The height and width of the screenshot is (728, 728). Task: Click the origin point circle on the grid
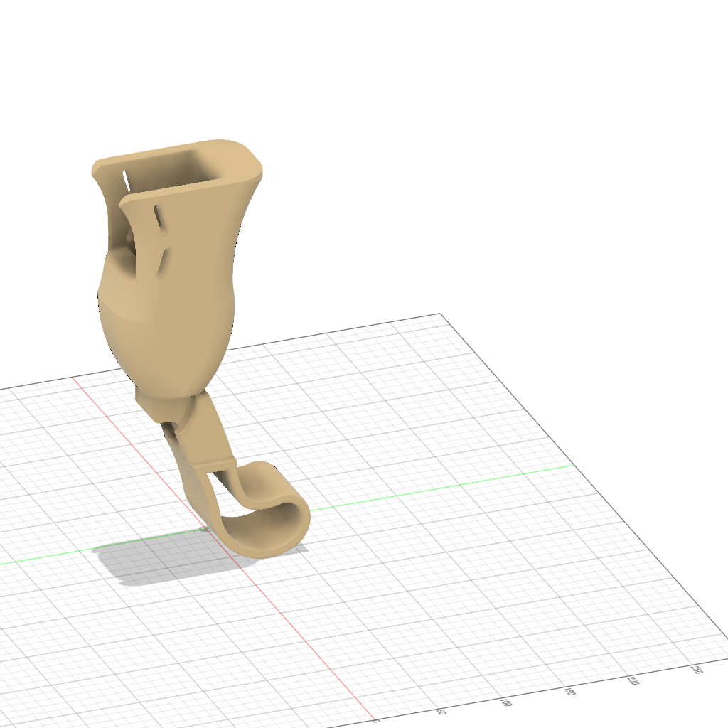pos(204,529)
